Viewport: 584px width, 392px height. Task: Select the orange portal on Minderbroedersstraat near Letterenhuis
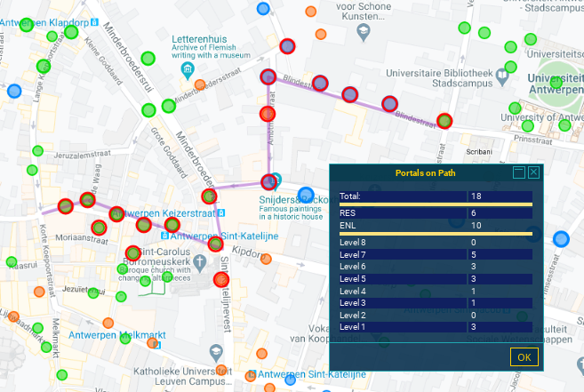[x=200, y=84]
